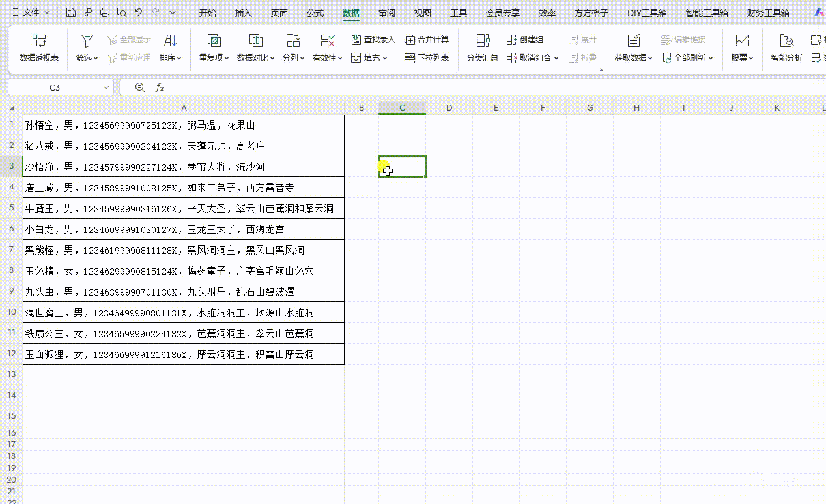The width and height of the screenshot is (826, 504).
Task: Open the WPS AI icon after 财务工具箱
Action: click(819, 12)
